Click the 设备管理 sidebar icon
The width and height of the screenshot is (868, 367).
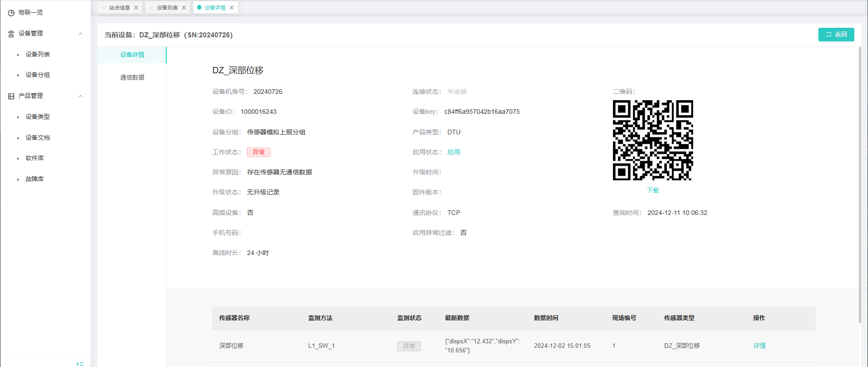coord(11,34)
